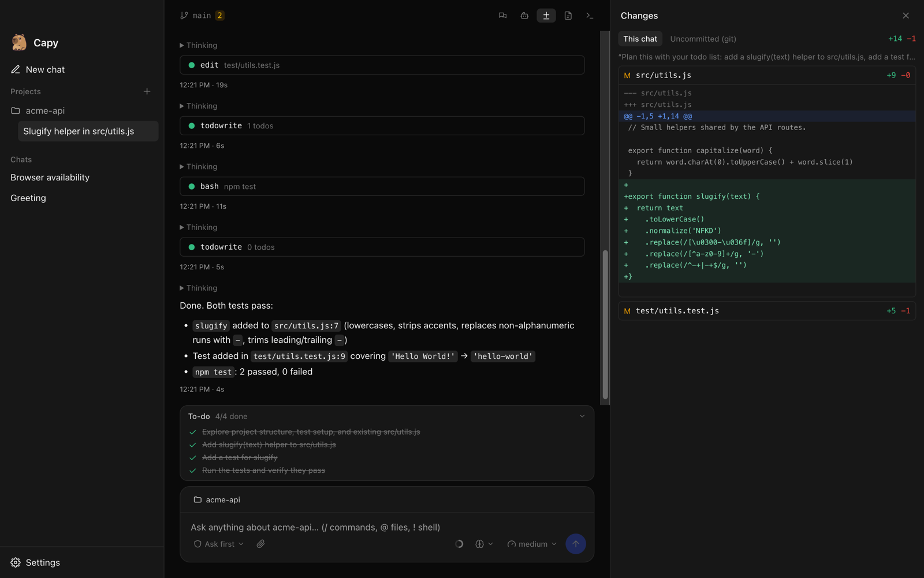Start a New chat

(38, 69)
